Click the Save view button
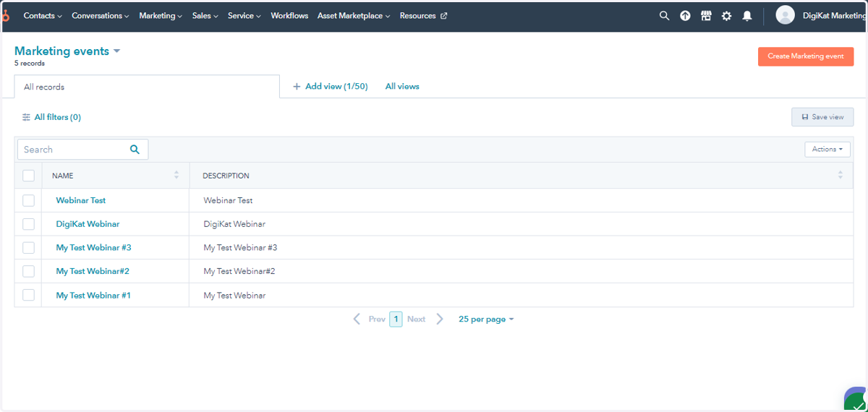 point(822,117)
